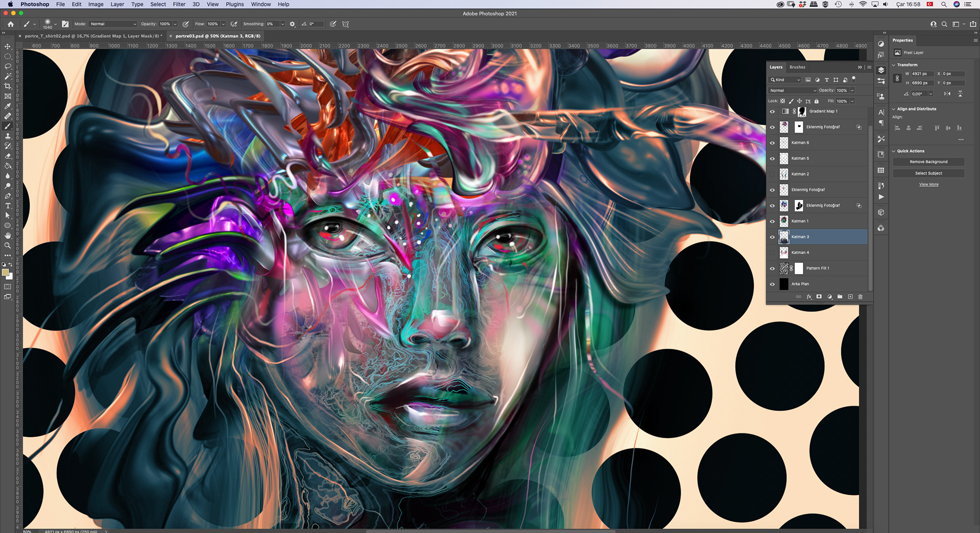
Task: Open the brush Mode dropdown
Action: [x=113, y=24]
